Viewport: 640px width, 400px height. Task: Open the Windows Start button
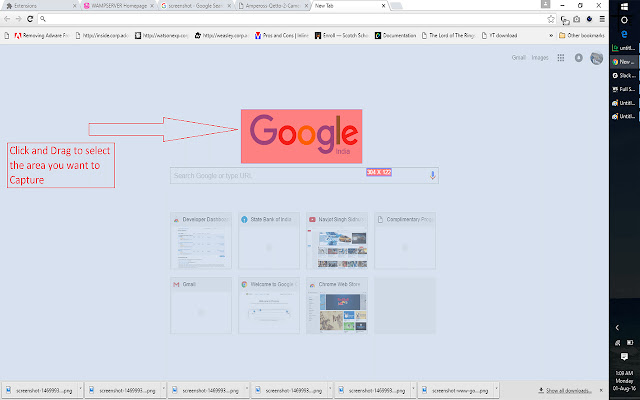point(625,6)
